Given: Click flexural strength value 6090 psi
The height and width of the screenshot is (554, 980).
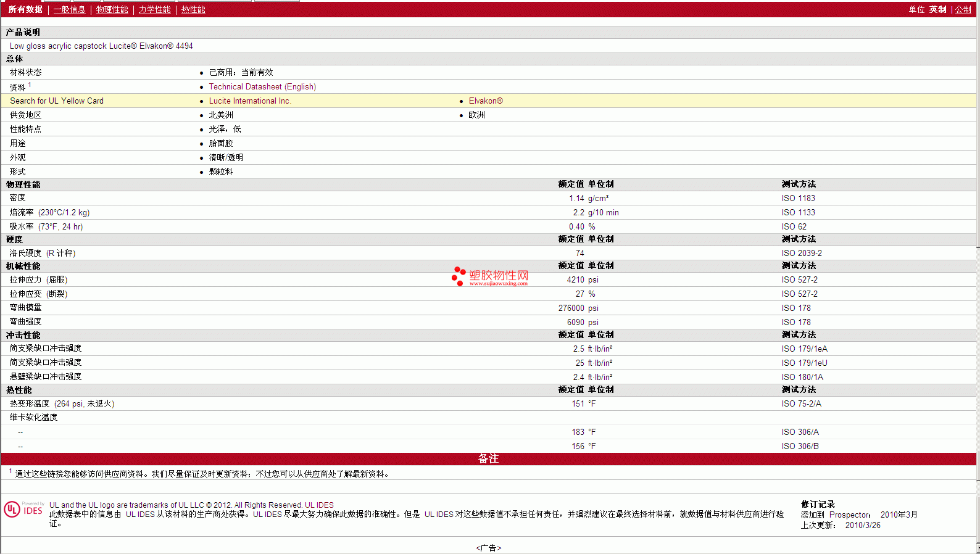Looking at the screenshot, I should [x=583, y=323].
